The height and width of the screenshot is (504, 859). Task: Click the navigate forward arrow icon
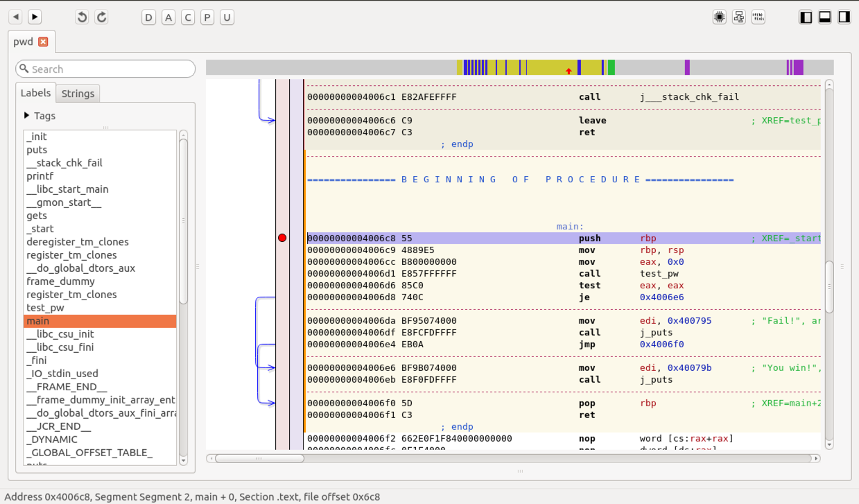[x=35, y=17]
